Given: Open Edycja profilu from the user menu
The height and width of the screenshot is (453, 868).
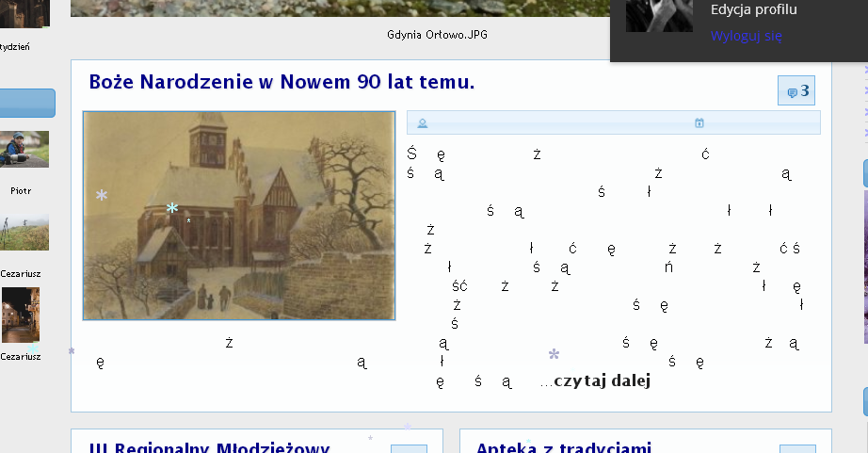Looking at the screenshot, I should coord(753,10).
